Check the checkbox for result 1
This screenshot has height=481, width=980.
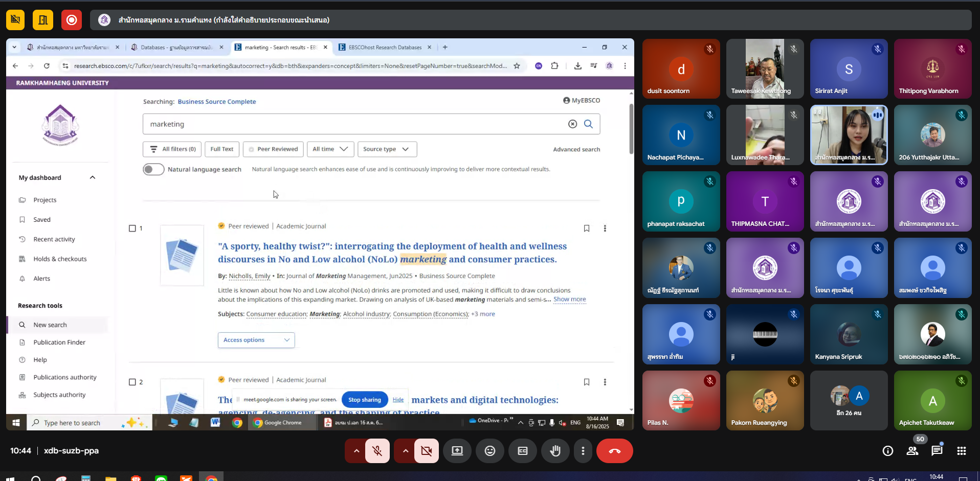(132, 228)
